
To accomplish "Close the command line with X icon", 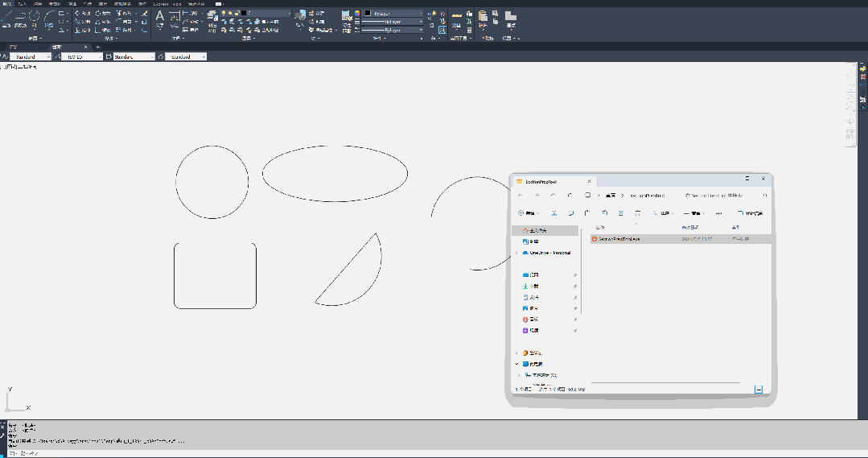I will coord(2,427).
